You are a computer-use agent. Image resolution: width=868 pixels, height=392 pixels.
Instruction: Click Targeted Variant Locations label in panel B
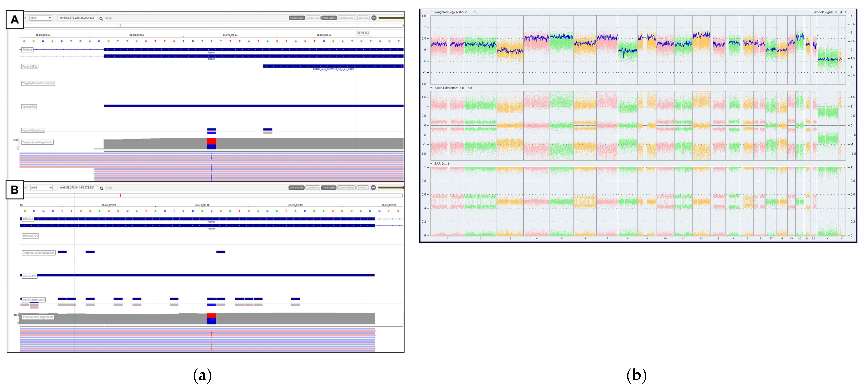[x=38, y=253]
